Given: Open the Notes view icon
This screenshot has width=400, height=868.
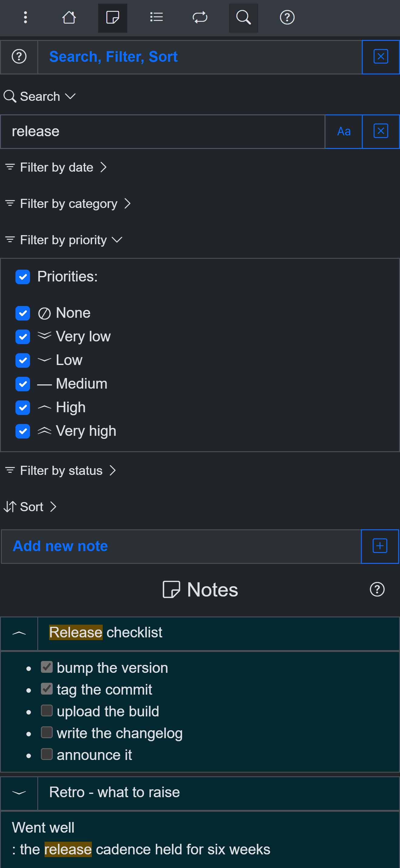Looking at the screenshot, I should (x=113, y=18).
